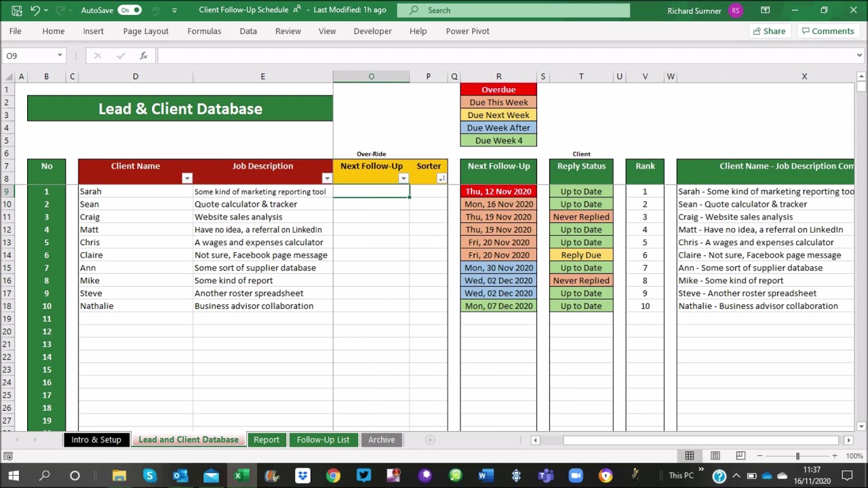
Task: Open the Power Pivot tab
Action: coord(467,31)
